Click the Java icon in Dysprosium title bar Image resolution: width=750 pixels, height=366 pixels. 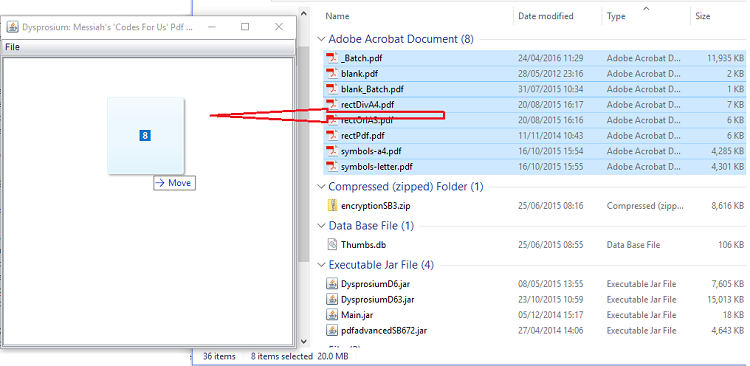click(13, 27)
